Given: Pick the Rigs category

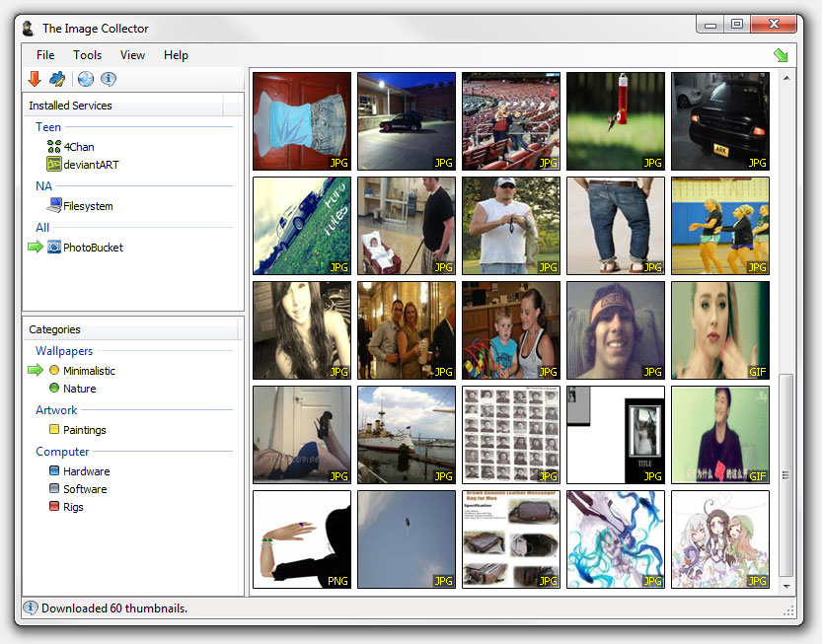Looking at the screenshot, I should click(x=73, y=507).
